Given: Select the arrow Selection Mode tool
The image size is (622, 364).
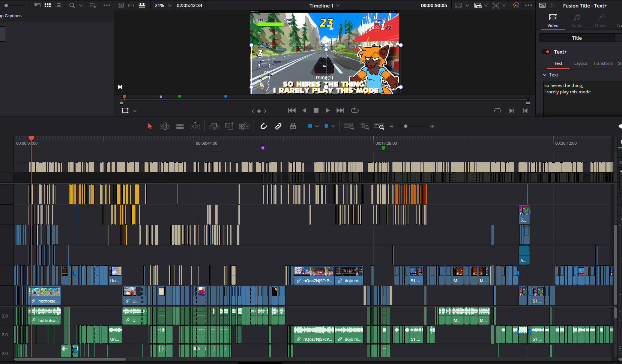Looking at the screenshot, I should tap(150, 126).
